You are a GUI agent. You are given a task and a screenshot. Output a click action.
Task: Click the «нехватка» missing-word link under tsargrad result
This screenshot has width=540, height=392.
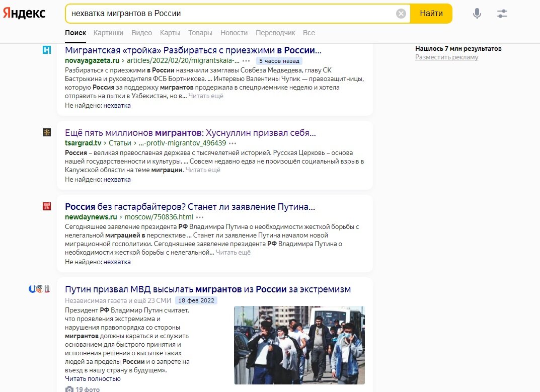pos(117,179)
